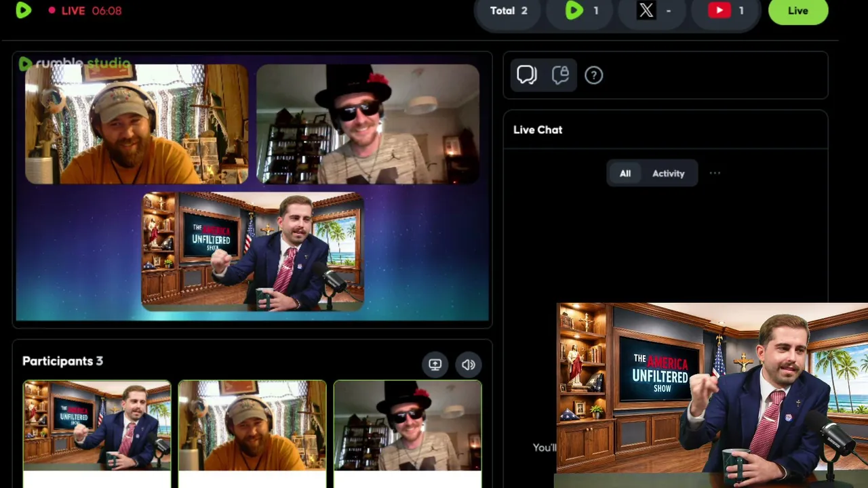
Task: Click the X platform icon
Action: tap(646, 11)
